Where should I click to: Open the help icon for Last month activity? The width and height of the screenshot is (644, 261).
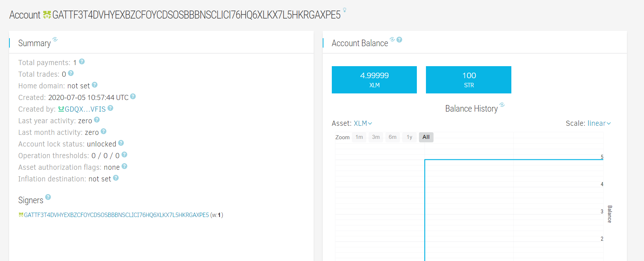pos(104,131)
